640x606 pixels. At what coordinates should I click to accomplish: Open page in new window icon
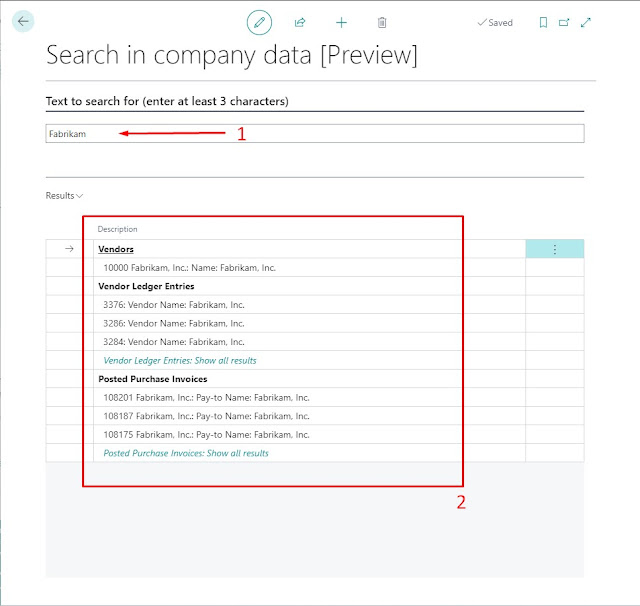point(564,22)
